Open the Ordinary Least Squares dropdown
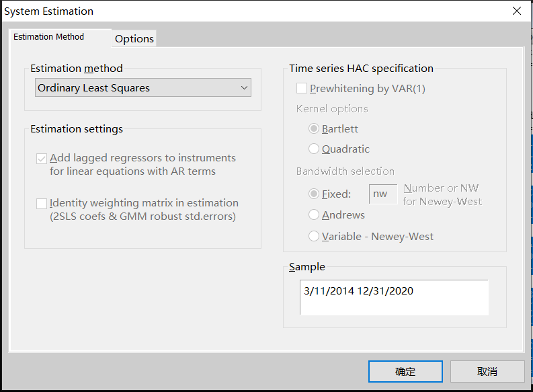533x392 pixels. 142,88
